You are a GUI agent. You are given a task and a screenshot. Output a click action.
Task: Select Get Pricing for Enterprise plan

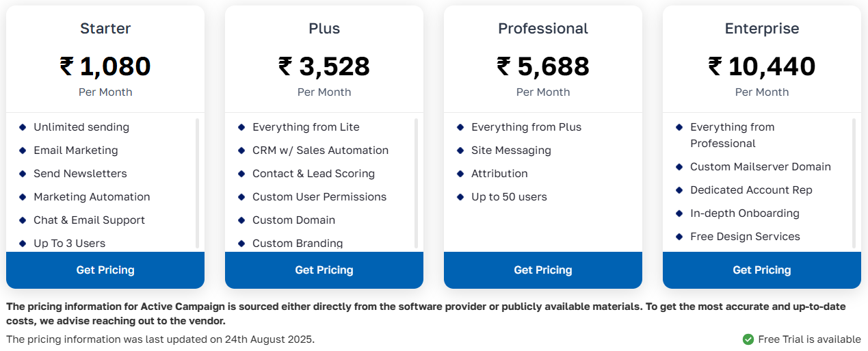point(761,270)
